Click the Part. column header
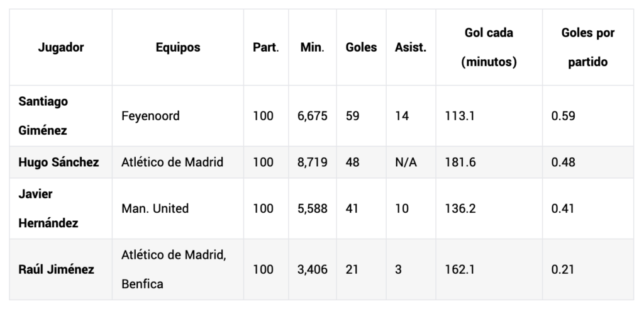Image resolution: width=644 pixels, height=311 pixels. [266, 47]
